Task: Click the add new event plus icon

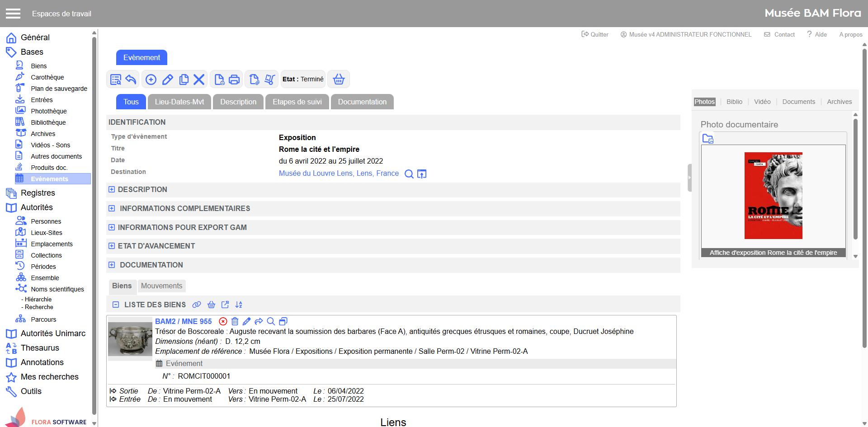Action: [x=151, y=80]
